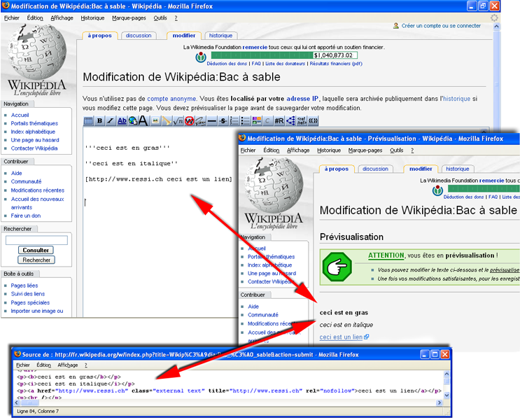This screenshot has width=520, height=420.
Task: Click the blue category tree icon
Action: tap(290, 121)
